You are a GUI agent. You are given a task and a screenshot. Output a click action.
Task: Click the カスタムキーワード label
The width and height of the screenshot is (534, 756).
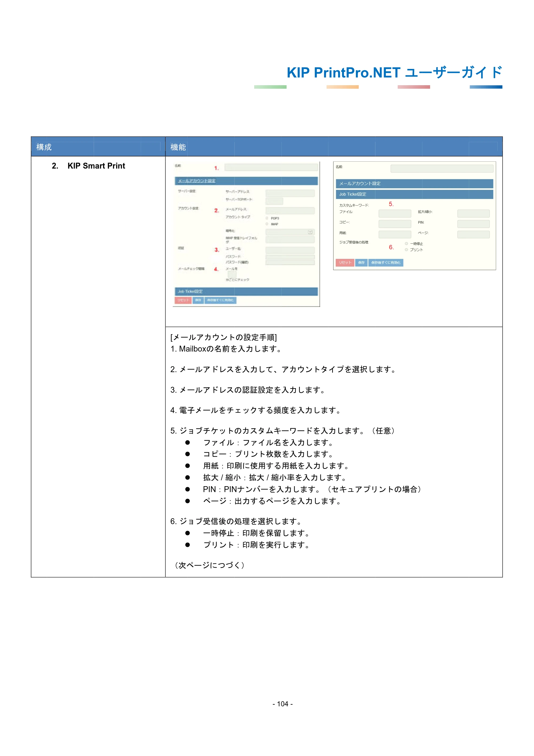click(354, 205)
